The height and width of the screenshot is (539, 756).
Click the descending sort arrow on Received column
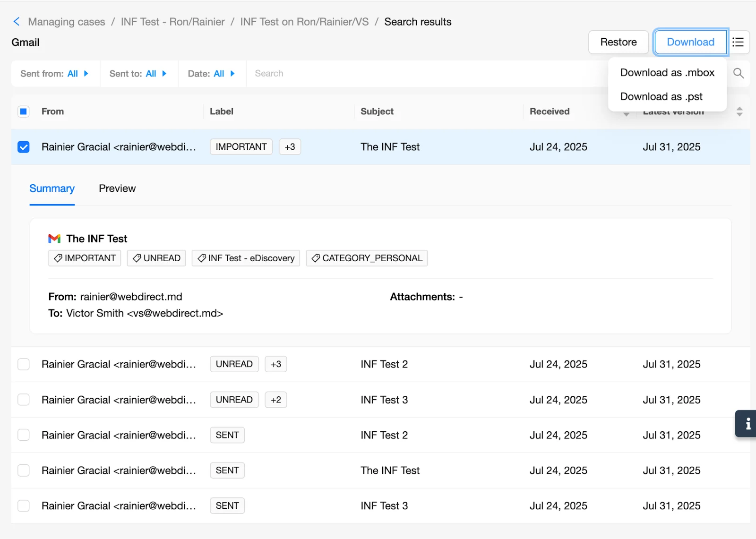click(x=627, y=114)
